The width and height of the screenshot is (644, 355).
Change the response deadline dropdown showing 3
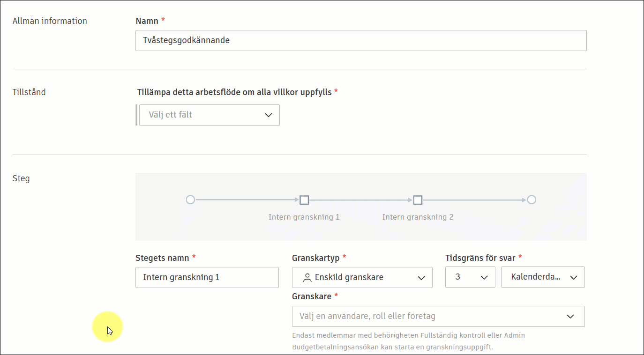[470, 277]
